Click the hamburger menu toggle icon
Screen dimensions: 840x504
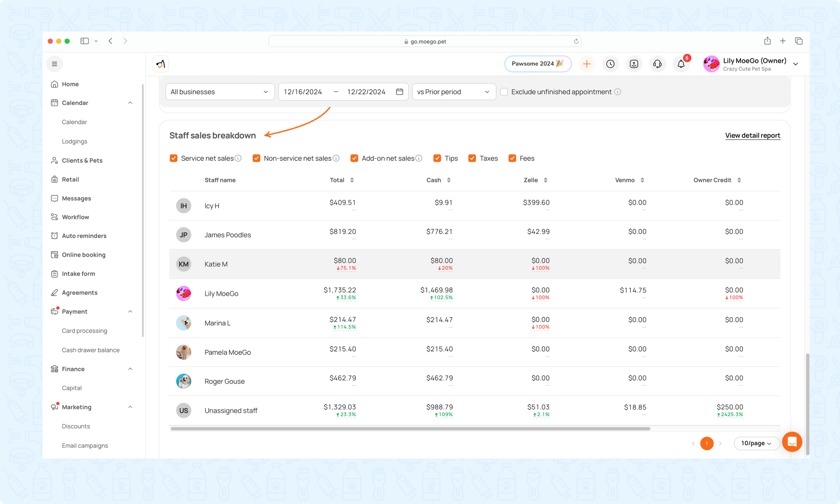pyautogui.click(x=55, y=64)
